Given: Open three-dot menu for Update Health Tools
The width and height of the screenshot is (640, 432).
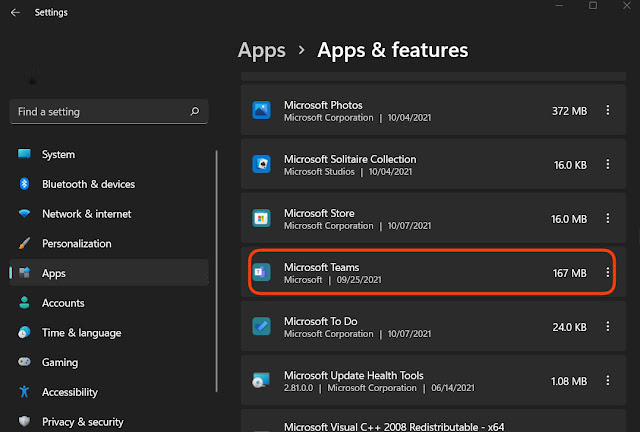Looking at the screenshot, I should 608,381.
